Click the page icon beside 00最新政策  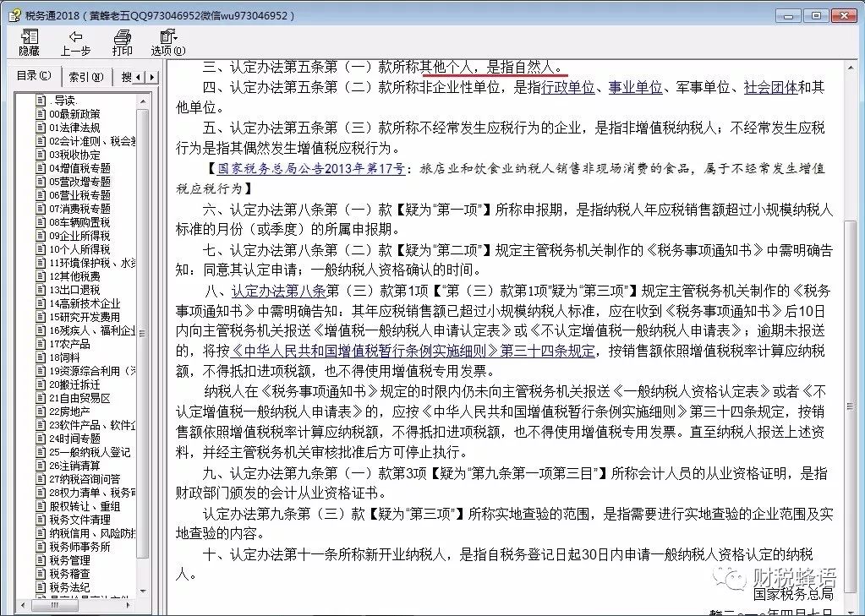click(x=41, y=113)
